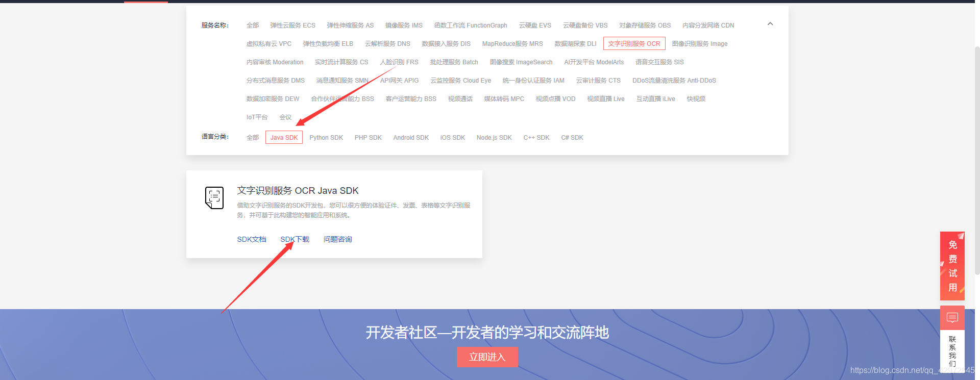Filter by 数据湖探索 DLI
The image size is (980, 380).
click(575, 44)
